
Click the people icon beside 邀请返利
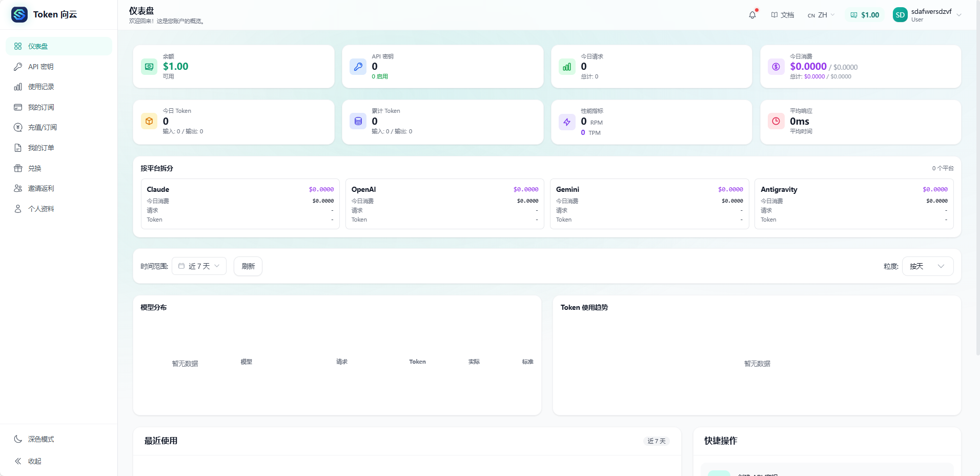(x=18, y=188)
